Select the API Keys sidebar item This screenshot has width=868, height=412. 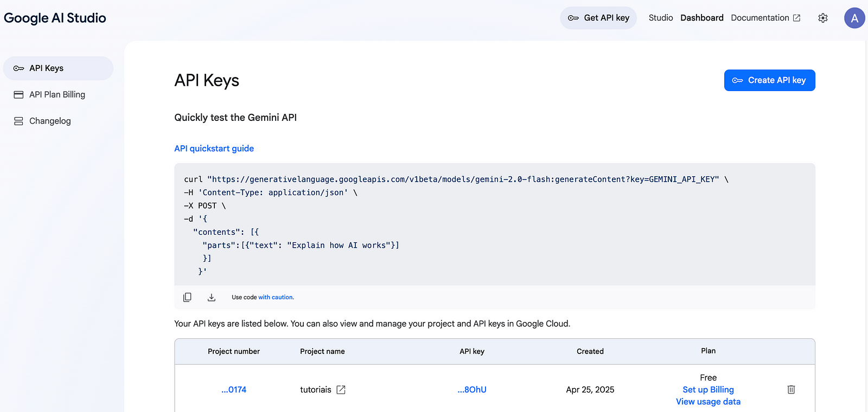tap(47, 68)
